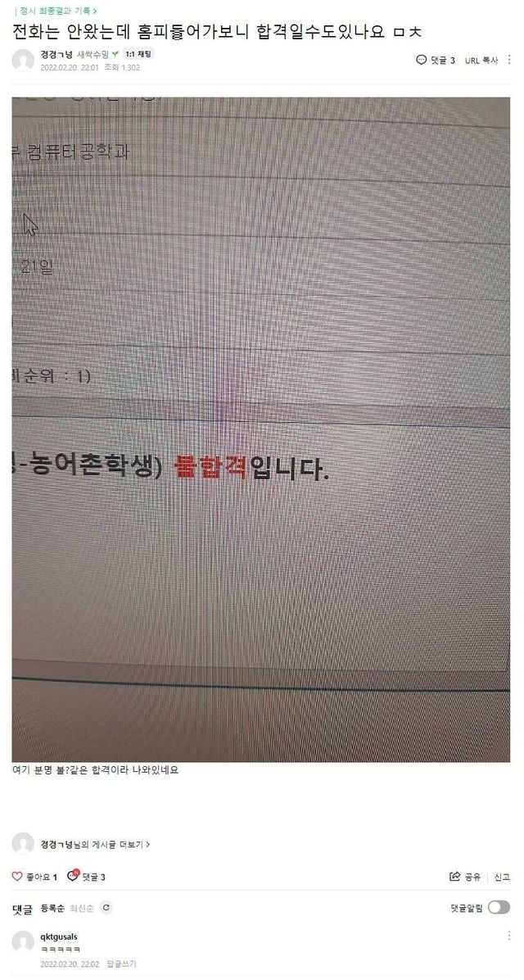Image resolution: width=524 pixels, height=980 pixels.
Task: Open the 정시 최종결과 기록 board link
Action: [x=56, y=11]
